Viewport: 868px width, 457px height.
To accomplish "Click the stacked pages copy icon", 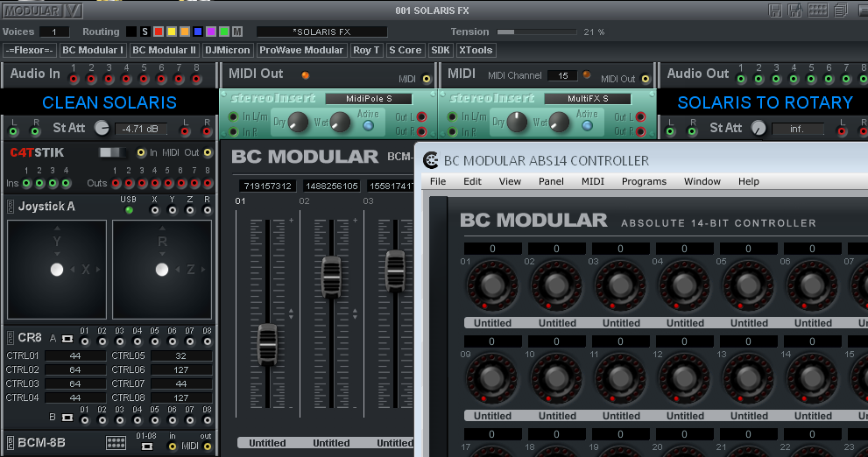I will coord(842,10).
